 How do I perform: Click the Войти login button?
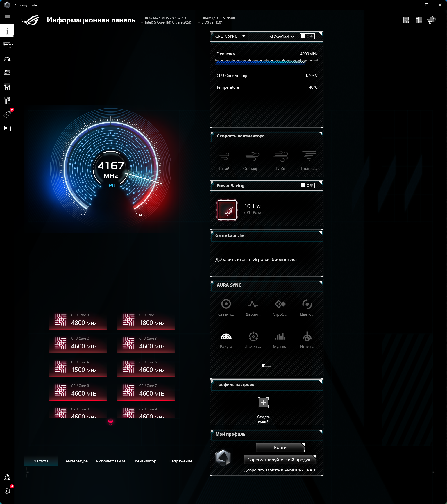click(x=280, y=448)
